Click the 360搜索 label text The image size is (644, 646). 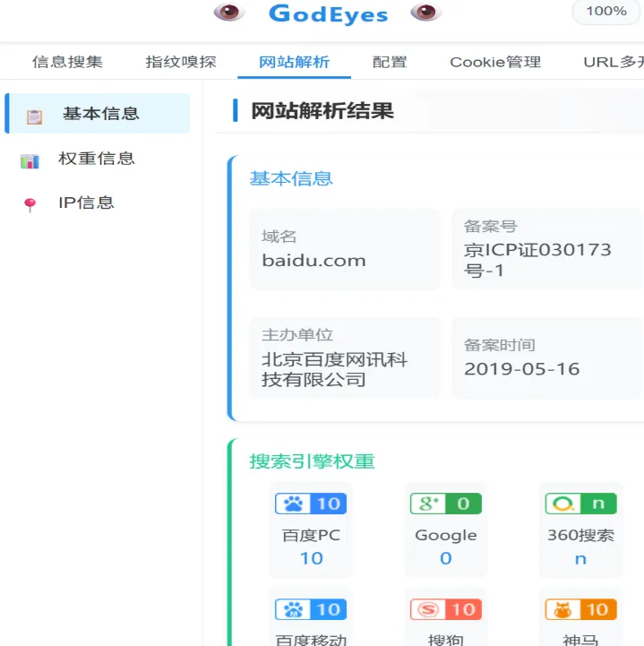point(581,535)
